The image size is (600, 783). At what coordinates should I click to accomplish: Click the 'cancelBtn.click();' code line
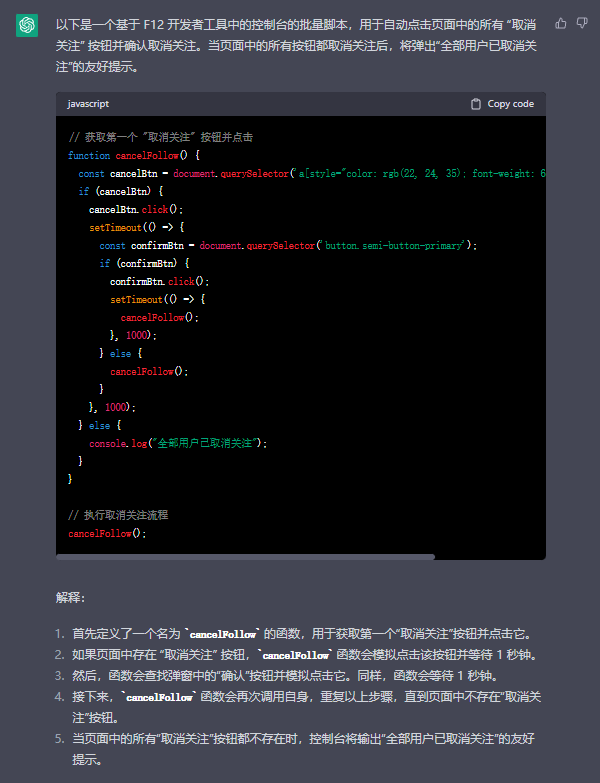pyautogui.click(x=136, y=209)
